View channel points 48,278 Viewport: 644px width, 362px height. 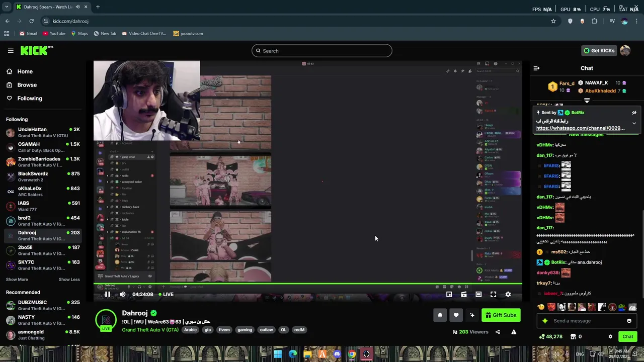coord(550,336)
